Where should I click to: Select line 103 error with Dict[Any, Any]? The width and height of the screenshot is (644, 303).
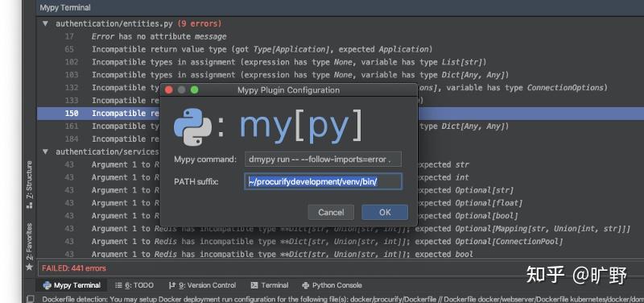click(341, 75)
